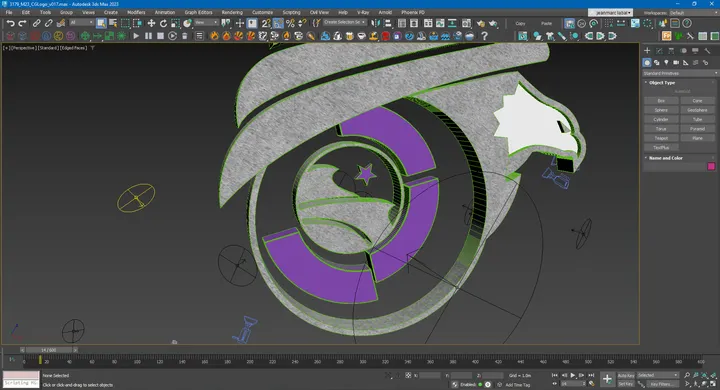Viewport: 720px width, 390px height.
Task: Click the Box primitive button
Action: click(x=661, y=101)
